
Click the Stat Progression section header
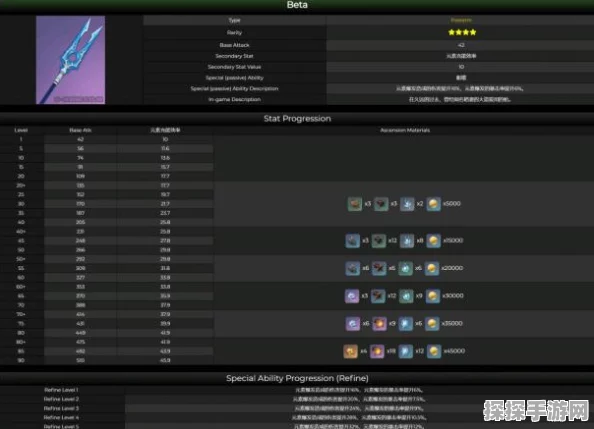pos(297,119)
